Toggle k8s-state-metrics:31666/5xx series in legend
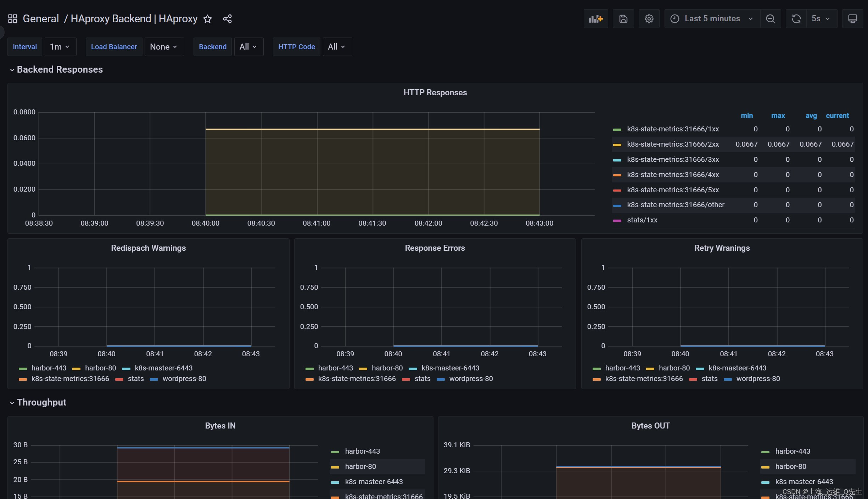This screenshot has width=868, height=499. [673, 190]
